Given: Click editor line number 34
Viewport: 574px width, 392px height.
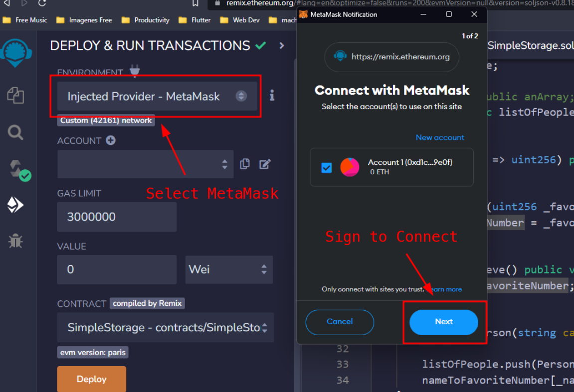Looking at the screenshot, I should click(x=343, y=381).
